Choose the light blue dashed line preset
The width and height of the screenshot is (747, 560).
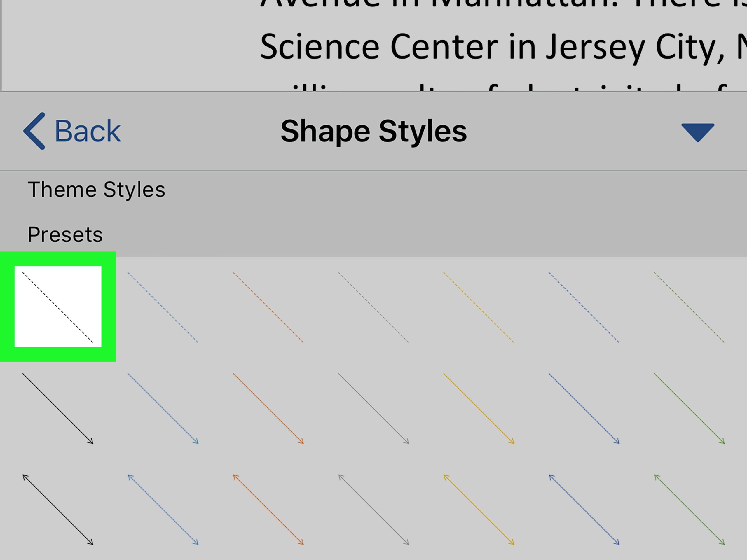pos(163,307)
